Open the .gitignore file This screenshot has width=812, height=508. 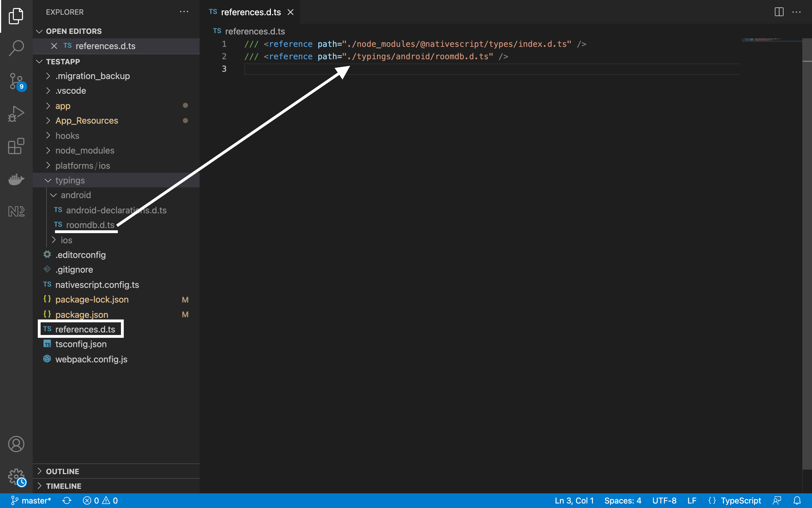116,270
